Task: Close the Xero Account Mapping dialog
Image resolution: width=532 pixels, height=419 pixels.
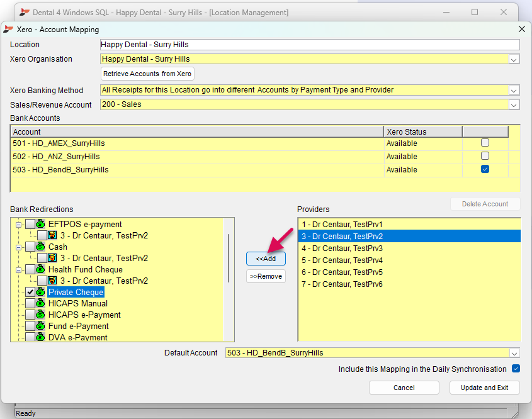Action: point(522,29)
